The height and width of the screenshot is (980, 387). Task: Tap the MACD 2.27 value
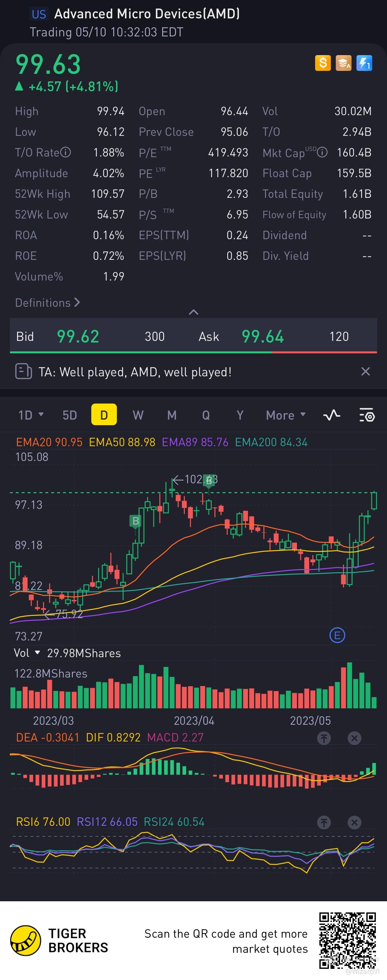click(x=175, y=737)
